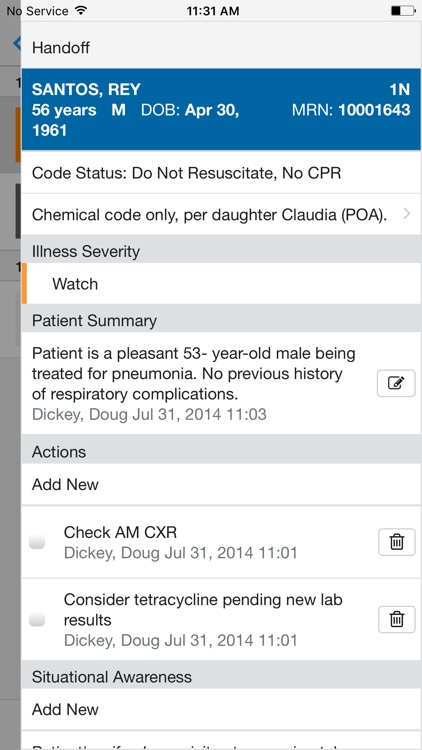Check the Consider tetracycline checkbox
This screenshot has height=750, width=422.
37,619
